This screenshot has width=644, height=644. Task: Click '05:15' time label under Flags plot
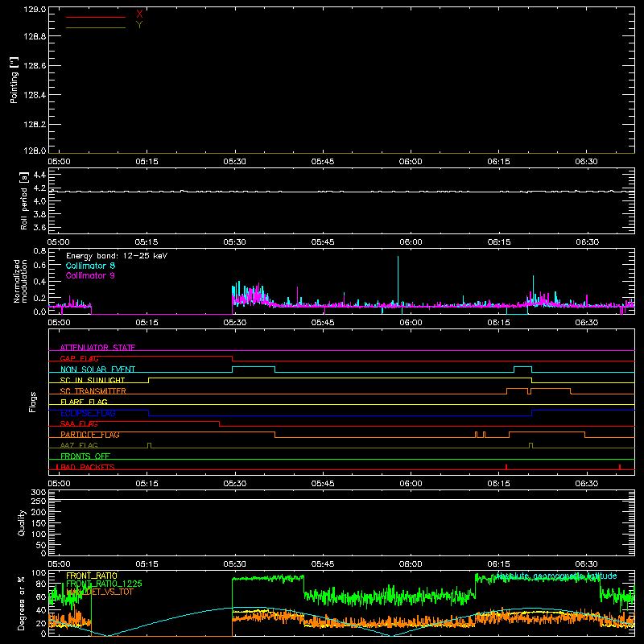point(147,484)
